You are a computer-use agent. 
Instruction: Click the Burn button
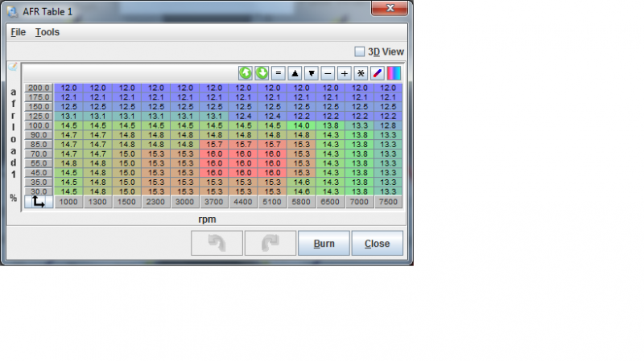[324, 244]
